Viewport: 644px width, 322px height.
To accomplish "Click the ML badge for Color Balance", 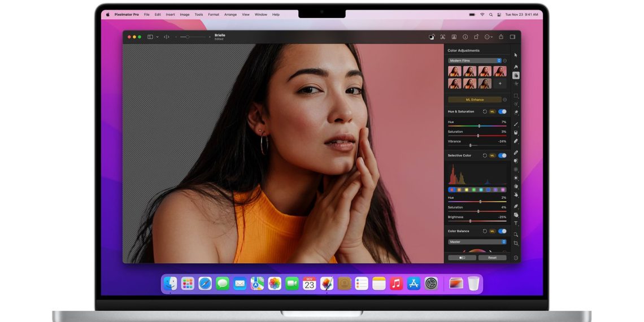I will (493, 231).
